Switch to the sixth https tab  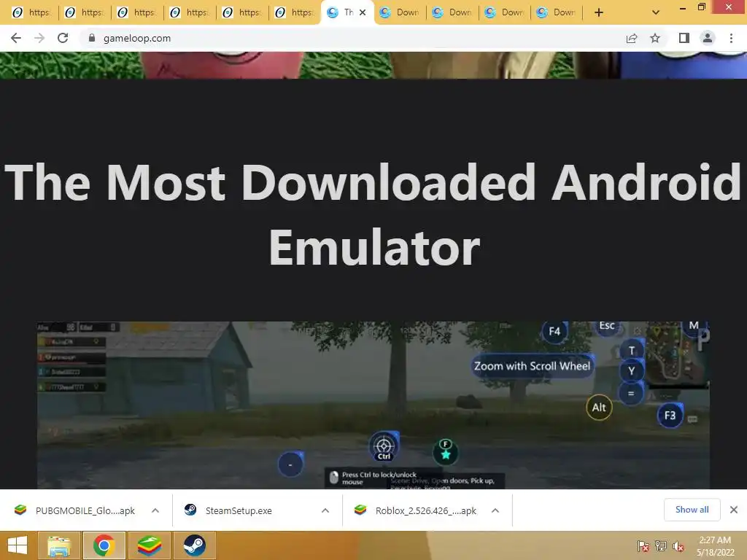[294, 12]
